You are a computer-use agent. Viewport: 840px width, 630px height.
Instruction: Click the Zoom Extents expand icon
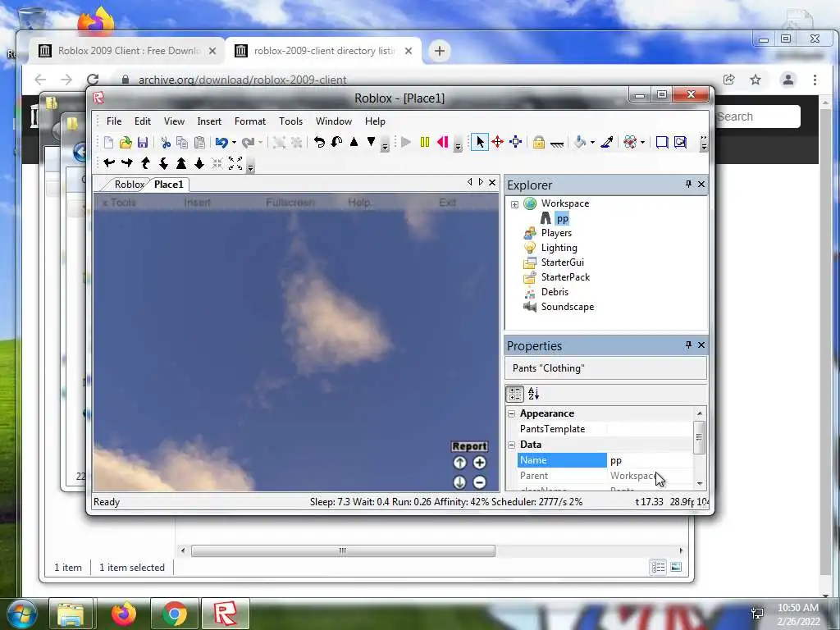coord(235,163)
